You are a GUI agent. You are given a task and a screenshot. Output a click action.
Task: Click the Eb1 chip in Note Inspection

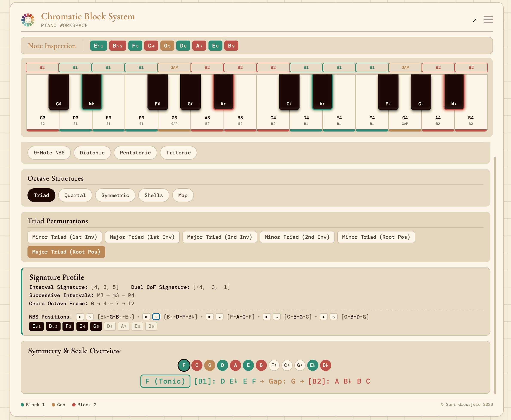[99, 46]
